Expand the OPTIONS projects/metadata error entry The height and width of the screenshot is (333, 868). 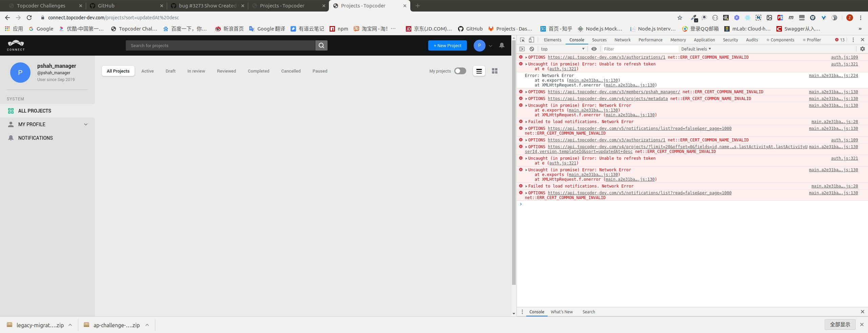[x=526, y=99]
